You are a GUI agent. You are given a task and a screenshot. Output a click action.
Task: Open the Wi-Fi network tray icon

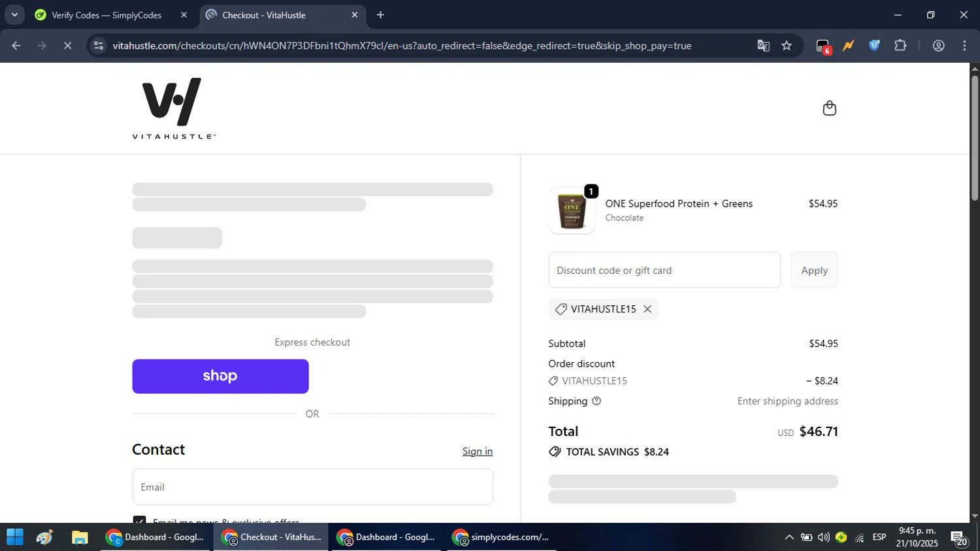pyautogui.click(x=860, y=537)
